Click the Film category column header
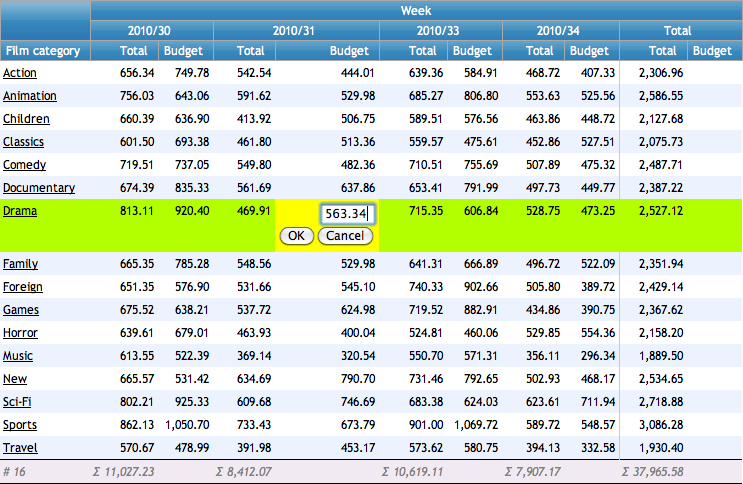 [38, 51]
